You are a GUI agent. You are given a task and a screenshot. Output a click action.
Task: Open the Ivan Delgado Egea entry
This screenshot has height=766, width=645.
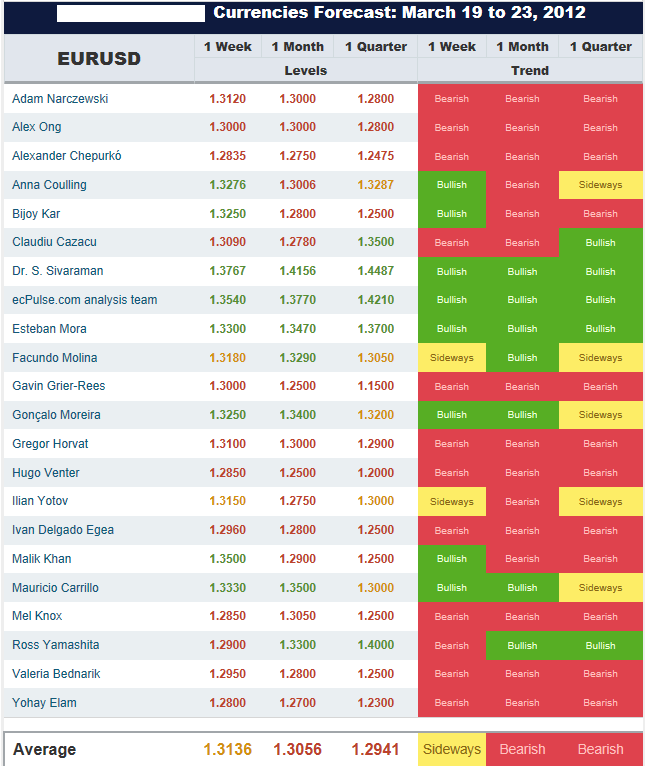[x=63, y=530]
